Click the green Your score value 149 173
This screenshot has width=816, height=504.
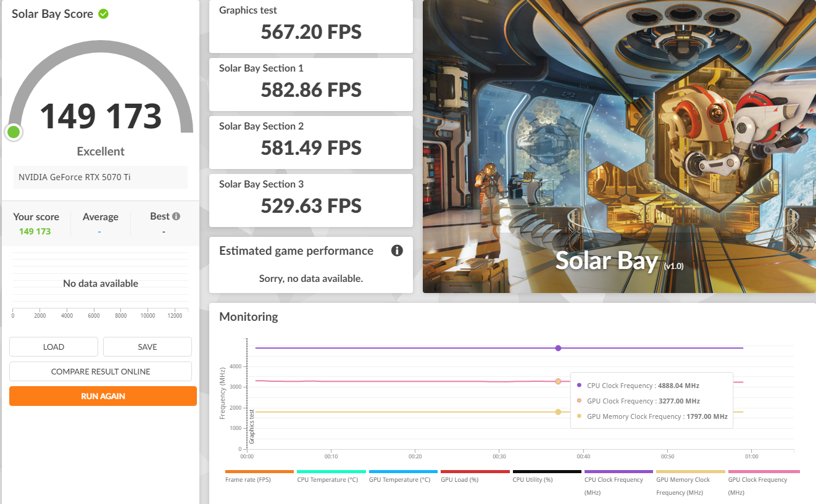point(35,231)
